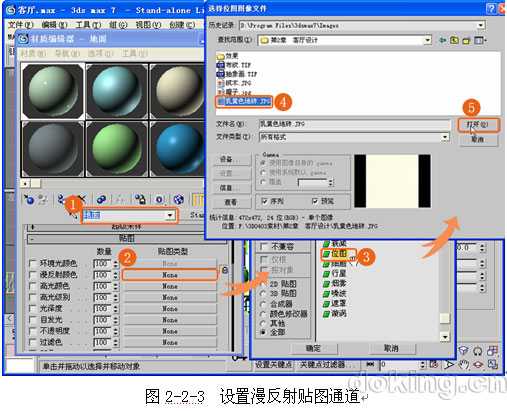Open 视图 menu in 3ds max
The image size is (507, 411).
click(148, 25)
